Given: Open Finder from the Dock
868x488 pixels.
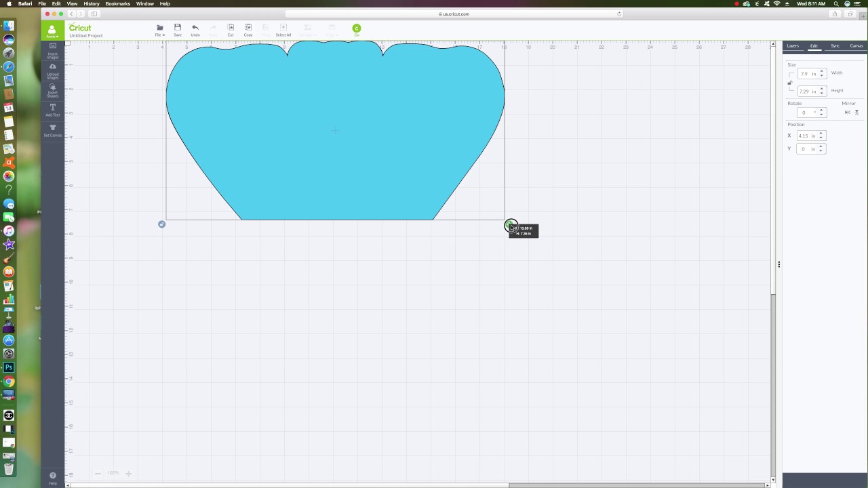Looking at the screenshot, I should coord(9,25).
